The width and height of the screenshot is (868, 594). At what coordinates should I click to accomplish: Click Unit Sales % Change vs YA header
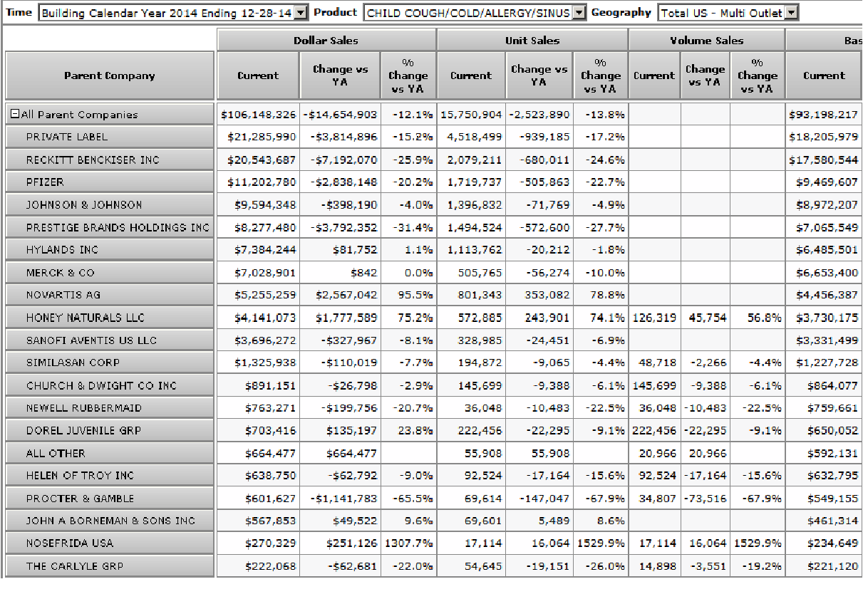pos(600,75)
